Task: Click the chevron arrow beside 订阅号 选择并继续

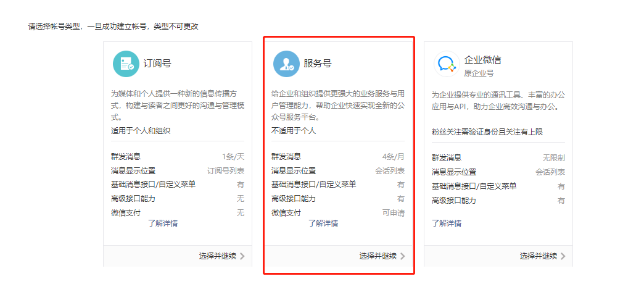Action: click(x=242, y=256)
